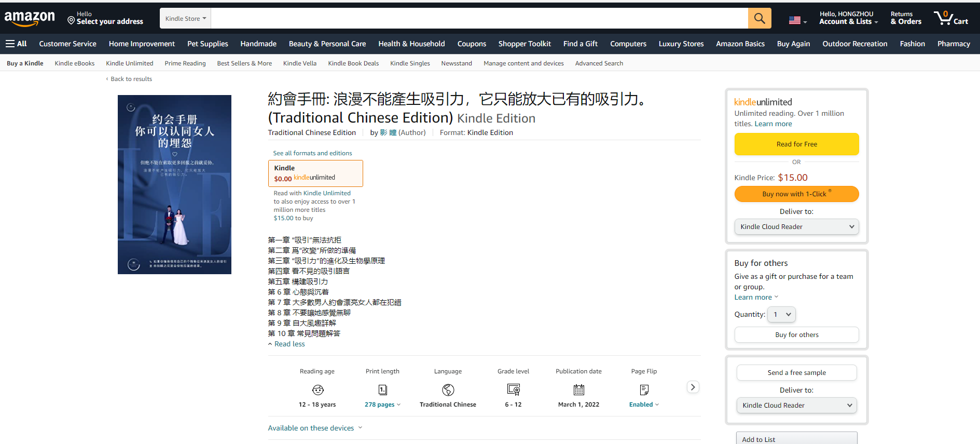The image size is (980, 444).
Task: Click the author name link 影瞳
Action: [x=388, y=132]
